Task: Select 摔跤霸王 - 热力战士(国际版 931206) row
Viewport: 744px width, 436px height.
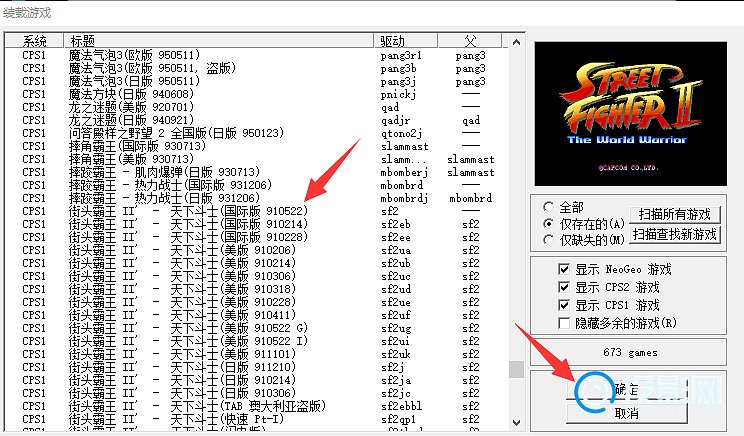Action: click(x=256, y=185)
